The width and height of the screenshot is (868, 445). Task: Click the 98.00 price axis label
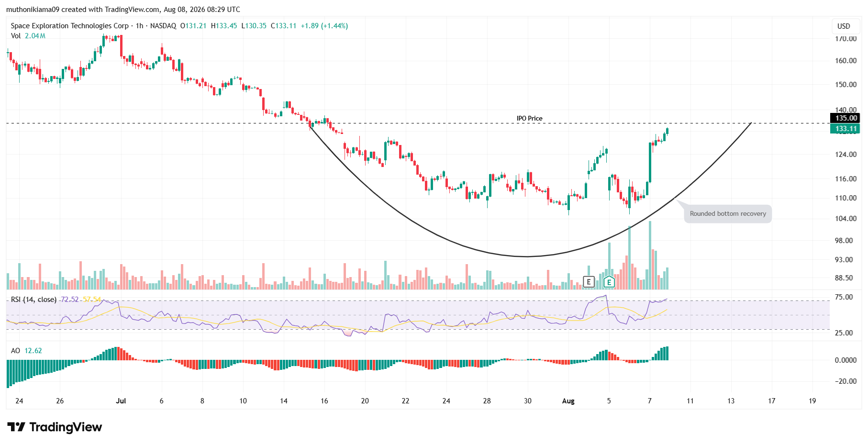click(844, 241)
